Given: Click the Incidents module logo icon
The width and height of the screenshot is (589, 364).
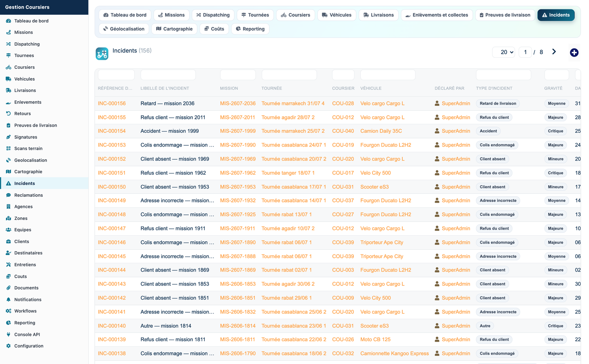Looking at the screenshot, I should click(102, 54).
